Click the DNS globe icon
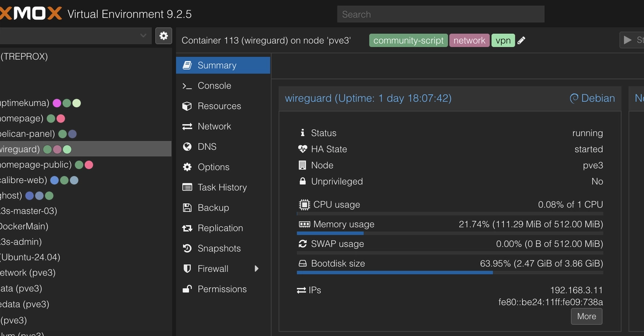644x336 pixels. (x=187, y=147)
